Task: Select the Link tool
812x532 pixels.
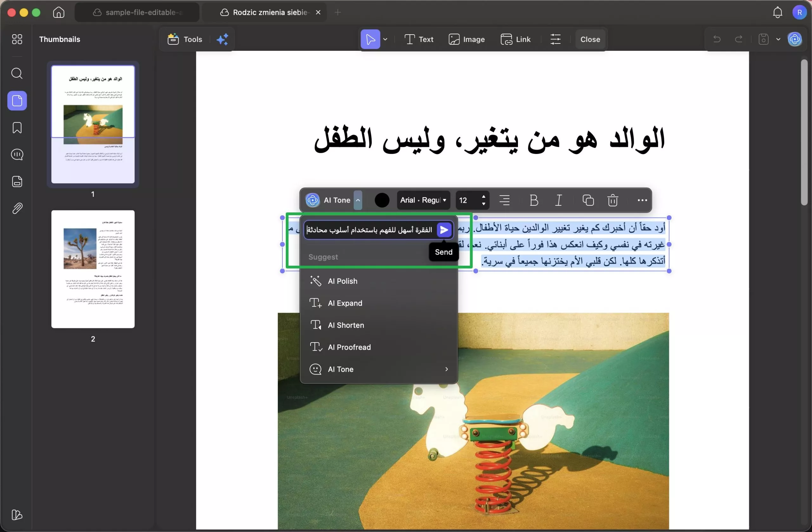Action: click(516, 39)
